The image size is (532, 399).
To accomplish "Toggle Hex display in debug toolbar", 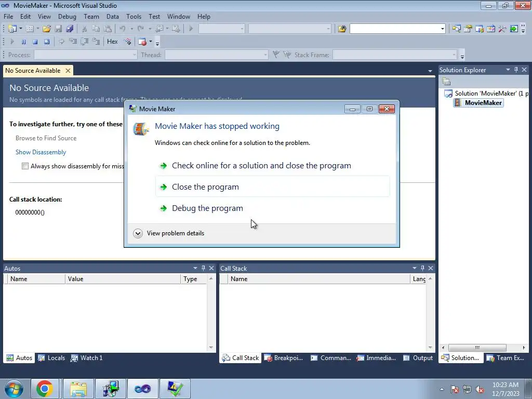I will click(x=112, y=42).
